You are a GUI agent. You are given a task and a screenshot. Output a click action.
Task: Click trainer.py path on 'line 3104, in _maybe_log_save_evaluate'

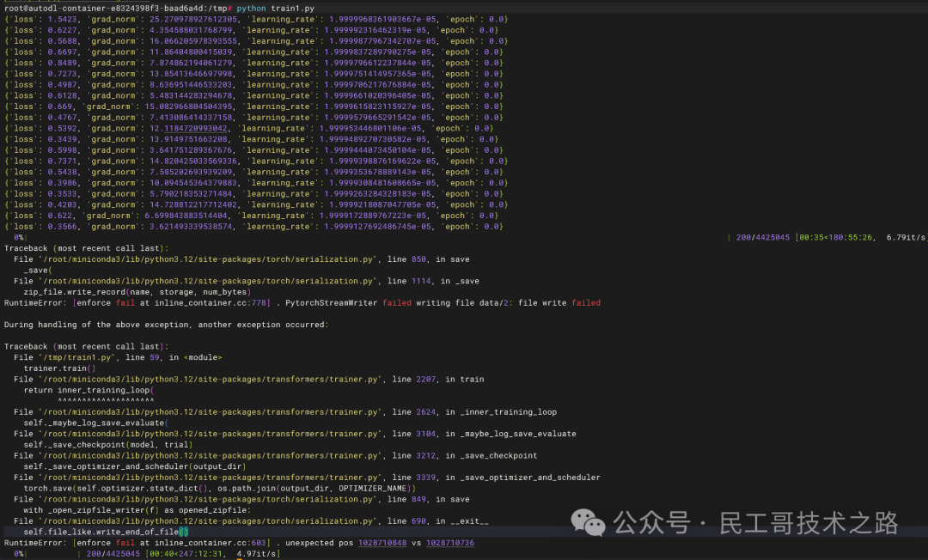coord(211,434)
